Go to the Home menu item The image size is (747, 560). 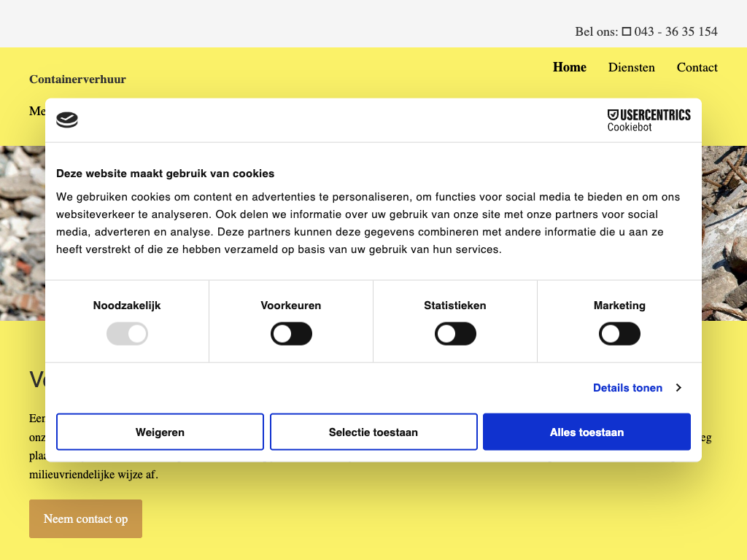pos(569,67)
